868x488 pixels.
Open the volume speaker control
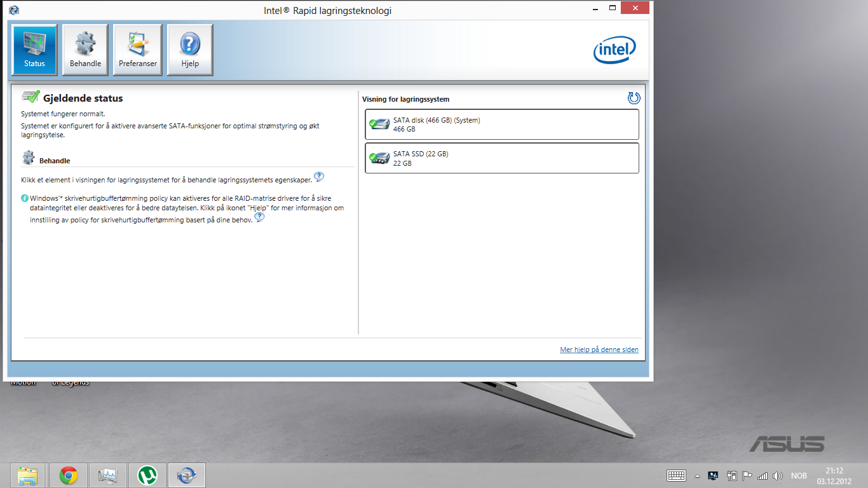click(x=778, y=475)
